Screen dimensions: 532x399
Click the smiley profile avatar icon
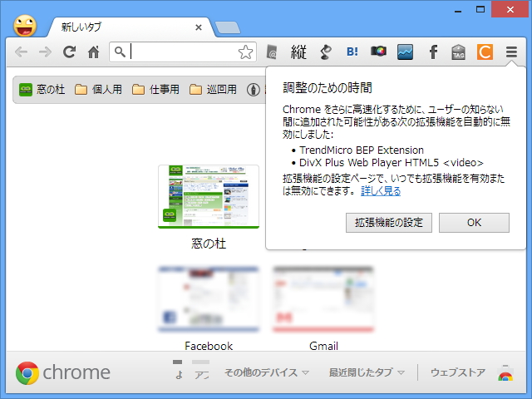pyautogui.click(x=25, y=26)
